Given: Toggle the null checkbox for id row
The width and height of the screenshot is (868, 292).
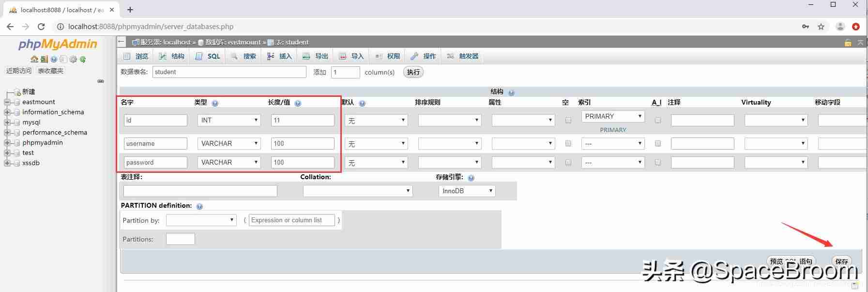Looking at the screenshot, I should [568, 120].
